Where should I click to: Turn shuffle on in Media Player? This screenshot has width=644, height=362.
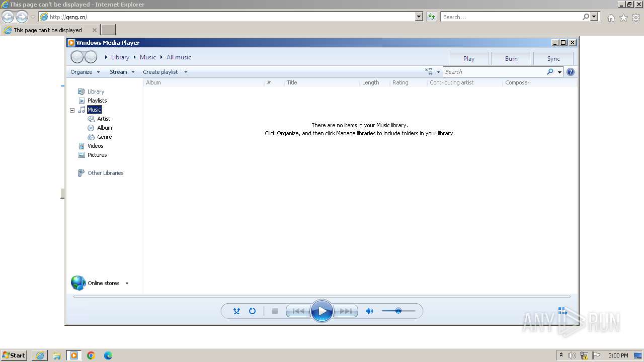236,311
